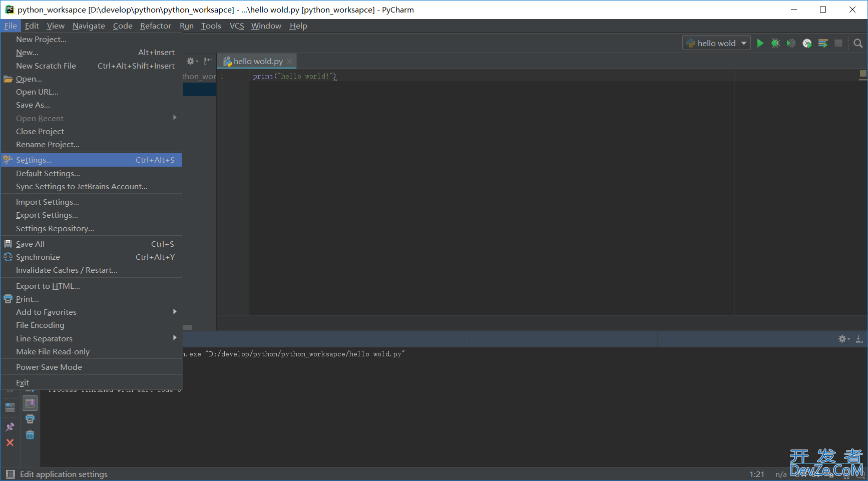
Task: Choose Export to HTML... entry
Action: coord(91,286)
